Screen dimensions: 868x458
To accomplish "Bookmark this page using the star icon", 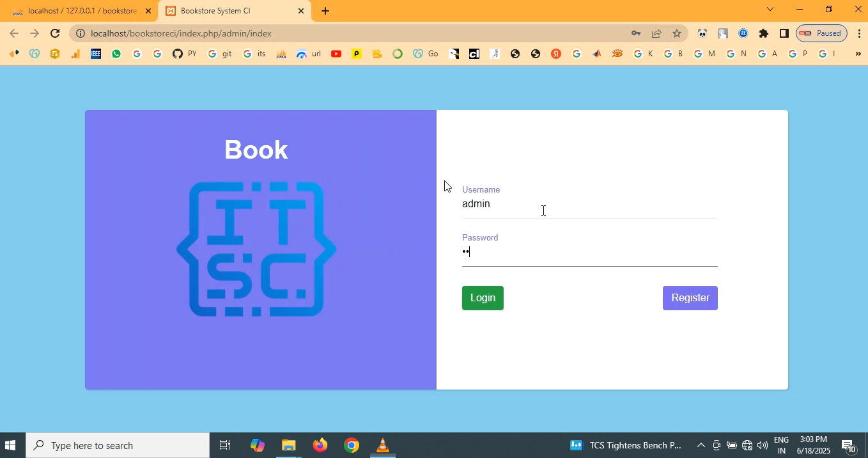I will tap(676, 33).
